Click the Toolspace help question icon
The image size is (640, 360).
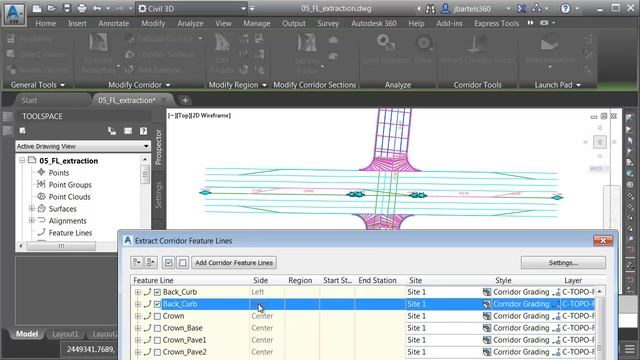(x=143, y=131)
